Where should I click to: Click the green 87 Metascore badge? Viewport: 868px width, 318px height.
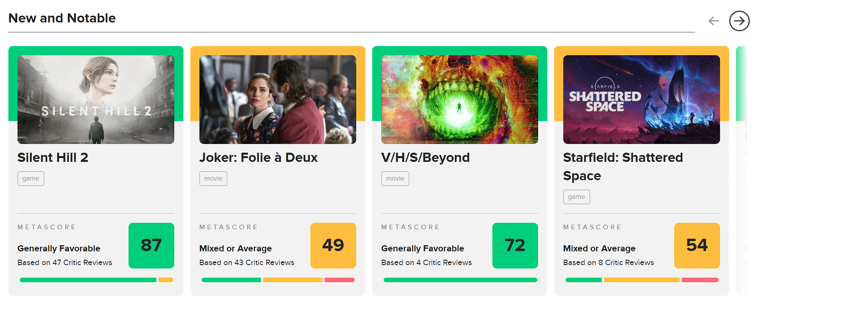coord(151,246)
